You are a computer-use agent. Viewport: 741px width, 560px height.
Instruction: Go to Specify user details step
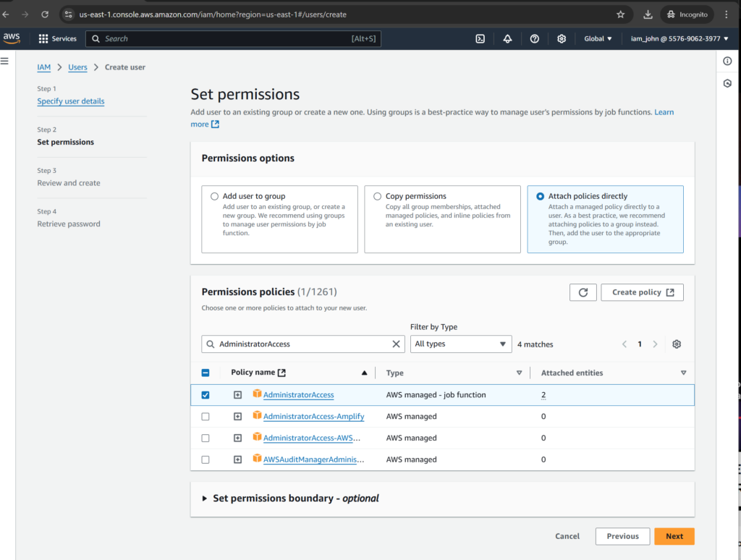point(71,101)
